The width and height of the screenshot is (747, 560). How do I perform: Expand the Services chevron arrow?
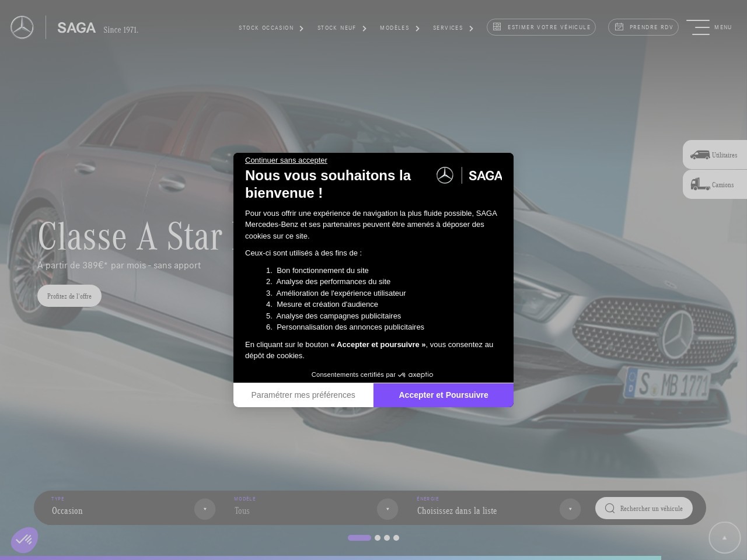471,29
